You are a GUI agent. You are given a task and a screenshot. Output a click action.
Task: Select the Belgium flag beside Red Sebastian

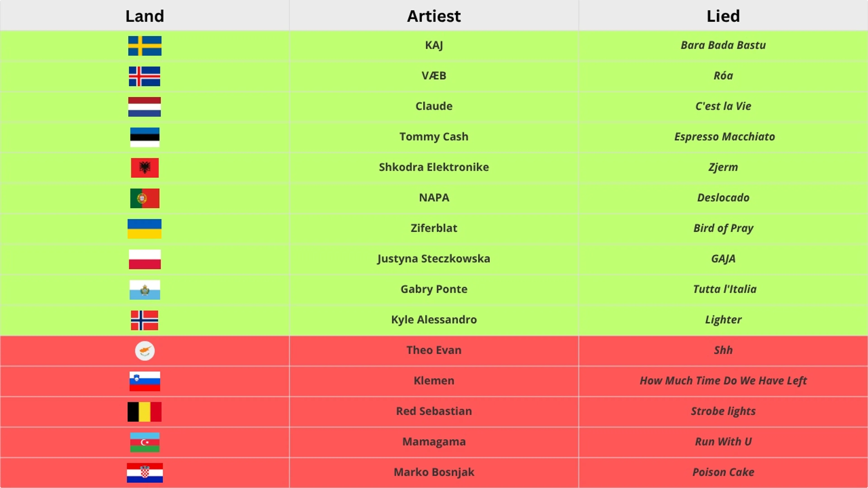tap(145, 412)
